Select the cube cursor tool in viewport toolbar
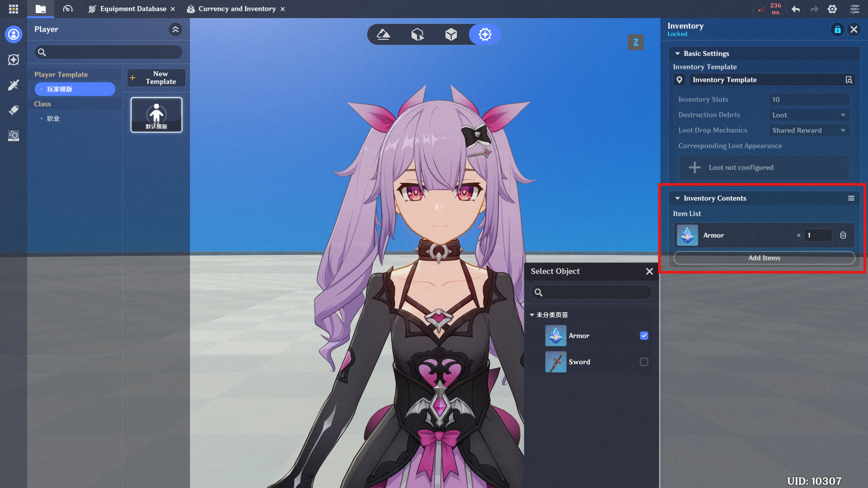This screenshot has height=488, width=868. point(417,34)
